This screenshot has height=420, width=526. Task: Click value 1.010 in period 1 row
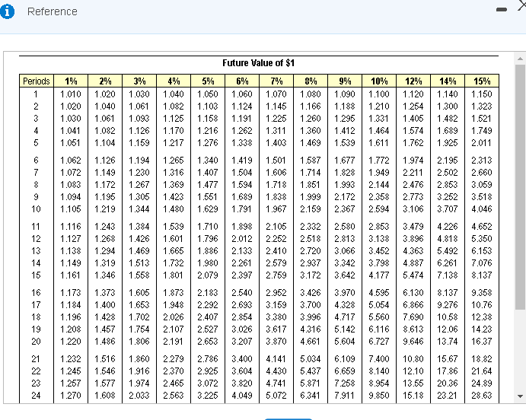pyautogui.click(x=71, y=94)
